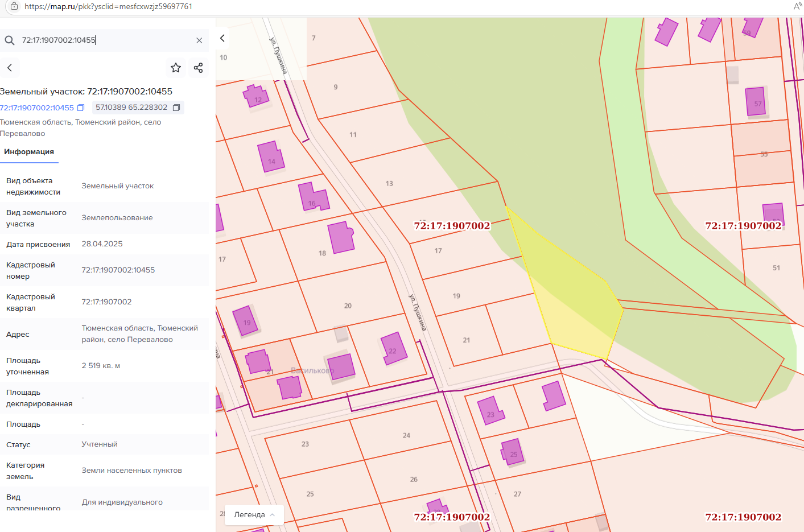804x532 pixels.
Task: Add the parcel to favorites with star
Action: point(176,68)
